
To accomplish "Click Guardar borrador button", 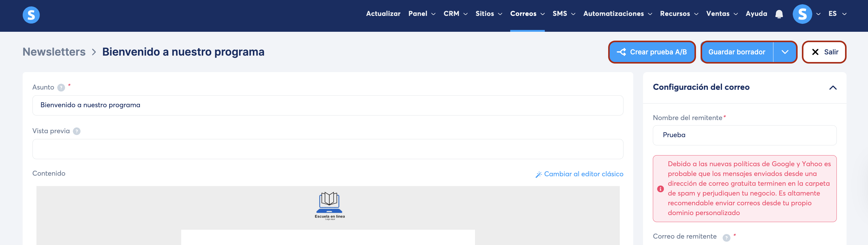I will pyautogui.click(x=737, y=52).
